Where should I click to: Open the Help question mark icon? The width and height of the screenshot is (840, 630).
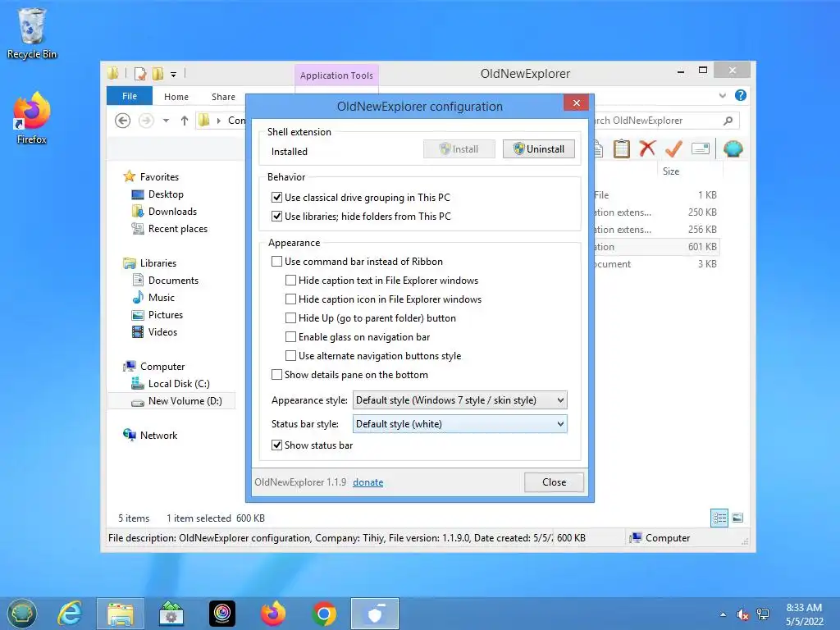tap(741, 95)
